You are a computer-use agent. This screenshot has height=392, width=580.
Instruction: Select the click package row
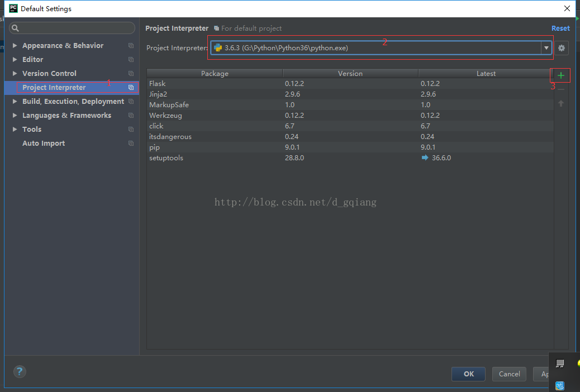(x=350, y=126)
